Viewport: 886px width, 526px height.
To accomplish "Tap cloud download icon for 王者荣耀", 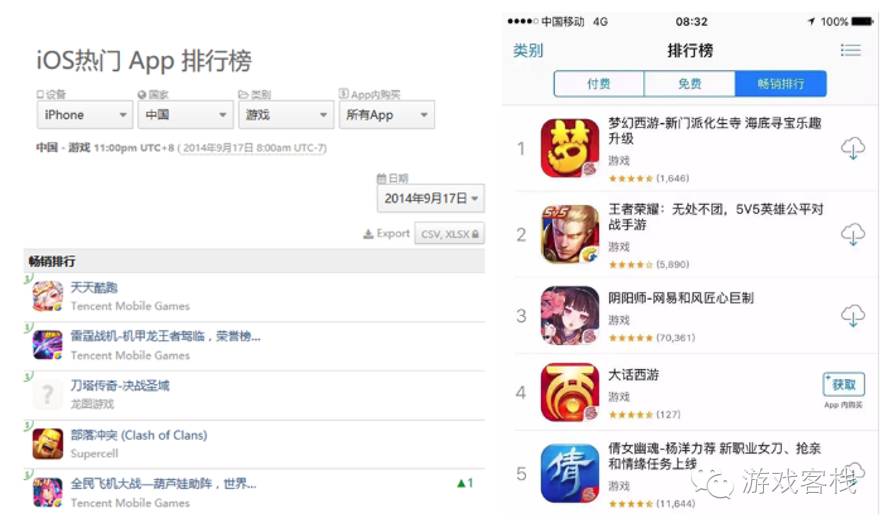I will point(853,234).
